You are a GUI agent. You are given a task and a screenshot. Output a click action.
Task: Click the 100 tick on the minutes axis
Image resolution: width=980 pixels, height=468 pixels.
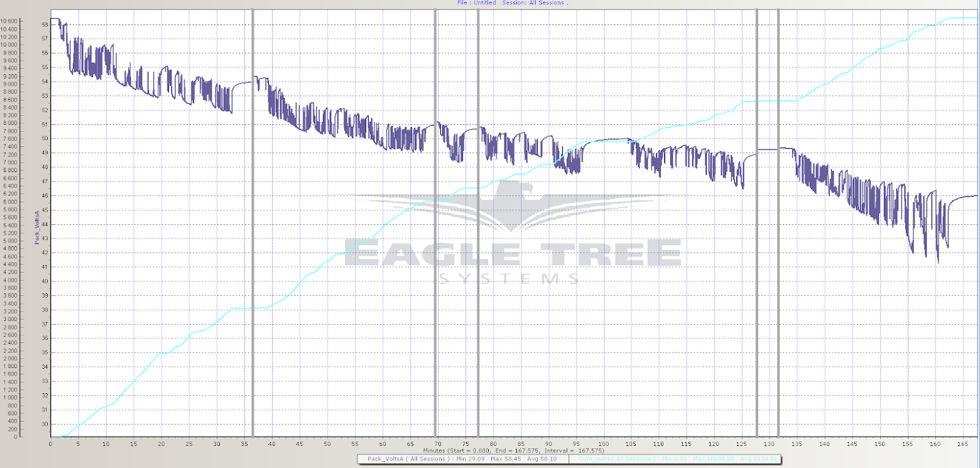coord(604,444)
